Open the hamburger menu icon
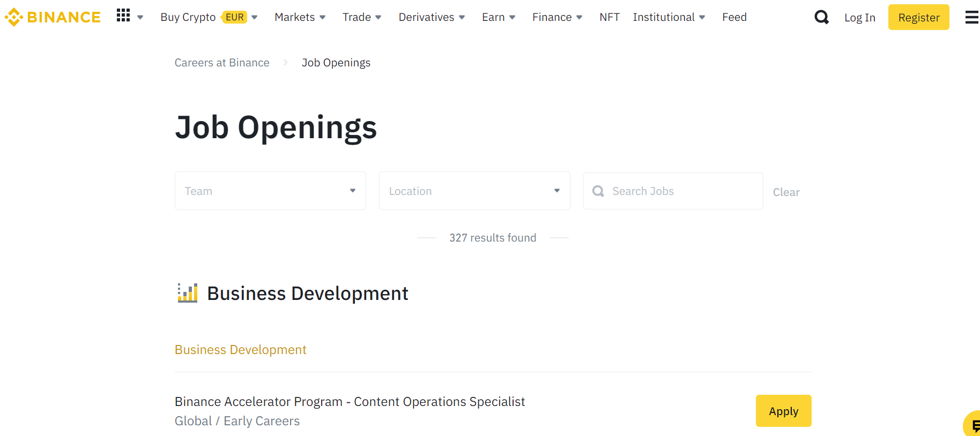The height and width of the screenshot is (436, 980). point(971,18)
